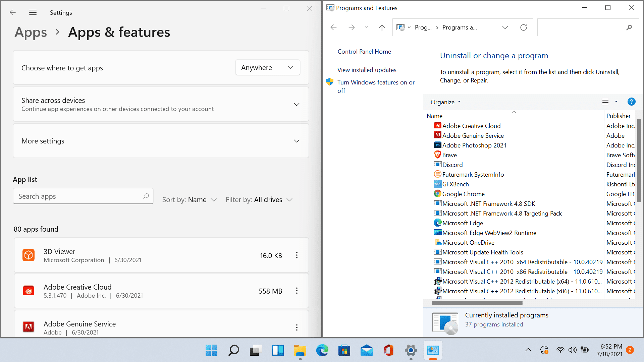The image size is (644, 362).
Task: Click the three-dot menu for 3D Viewer
Action: 297,255
